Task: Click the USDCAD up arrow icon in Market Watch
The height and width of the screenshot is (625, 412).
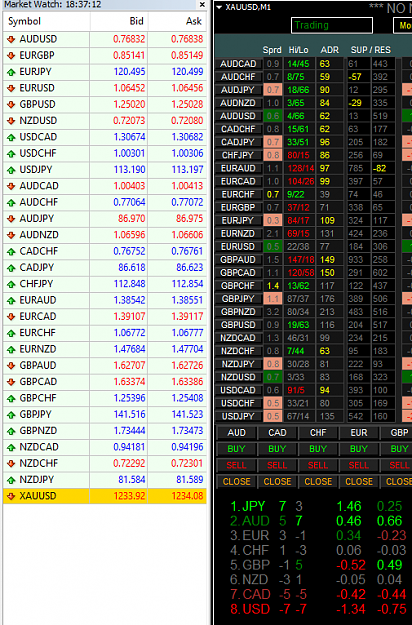Action: coord(11,137)
